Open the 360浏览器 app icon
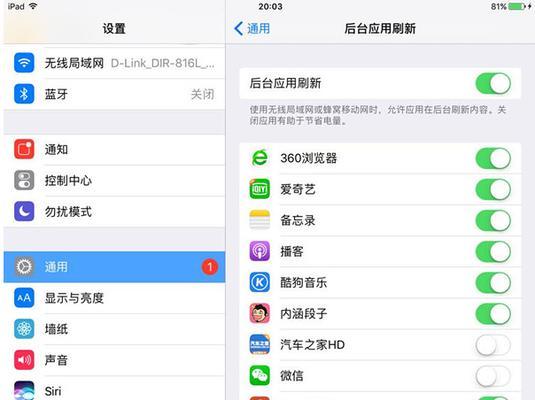This screenshot has height=400, width=535. click(260, 158)
